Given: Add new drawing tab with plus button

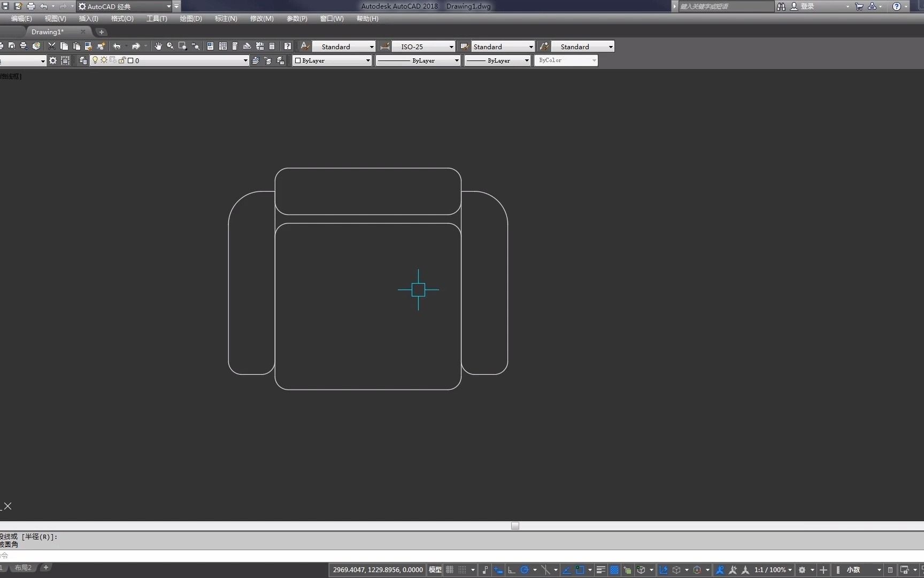Looking at the screenshot, I should 102,32.
